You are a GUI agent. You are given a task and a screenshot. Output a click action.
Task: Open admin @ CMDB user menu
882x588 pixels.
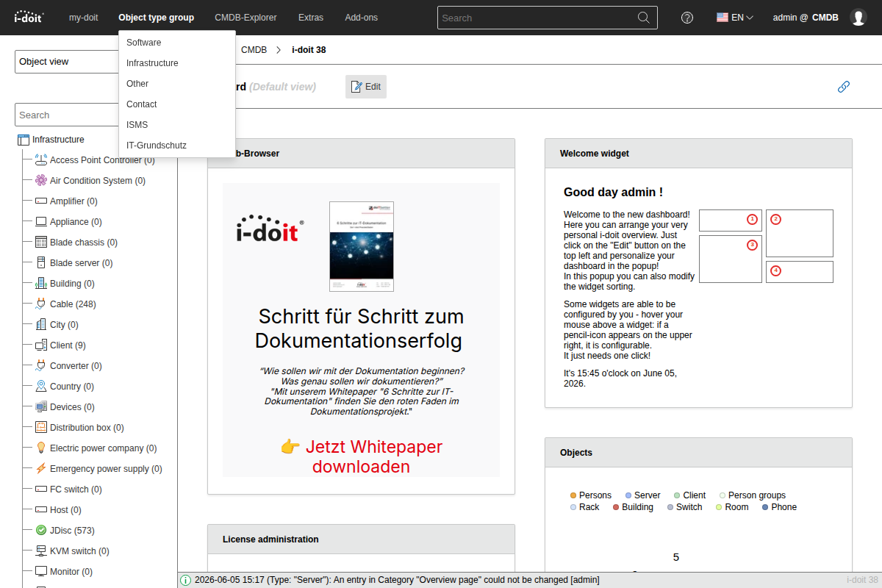pyautogui.click(x=806, y=18)
